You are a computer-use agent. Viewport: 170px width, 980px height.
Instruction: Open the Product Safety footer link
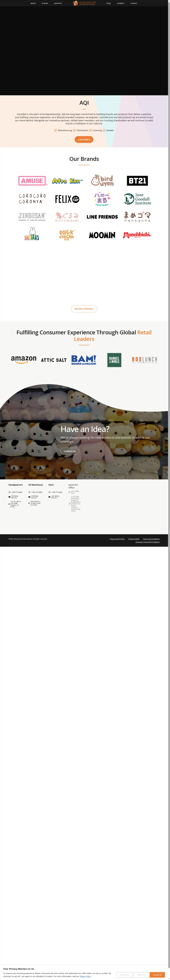[x=134, y=539]
